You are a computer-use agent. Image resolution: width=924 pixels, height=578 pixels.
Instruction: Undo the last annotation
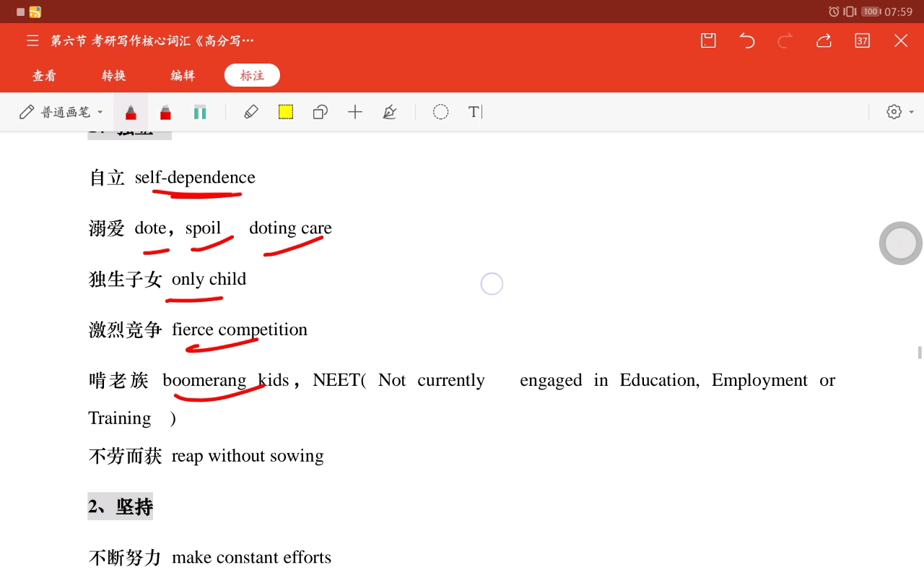click(747, 40)
